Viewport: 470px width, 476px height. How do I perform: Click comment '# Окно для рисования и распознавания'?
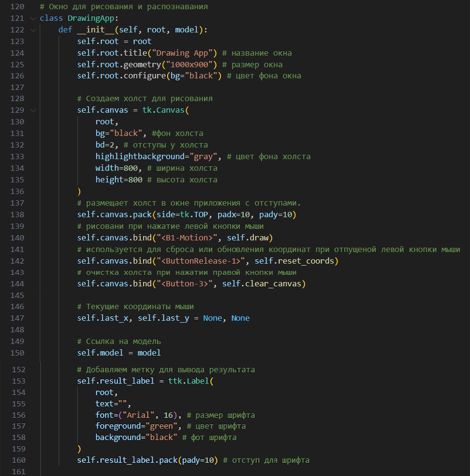[124, 7]
